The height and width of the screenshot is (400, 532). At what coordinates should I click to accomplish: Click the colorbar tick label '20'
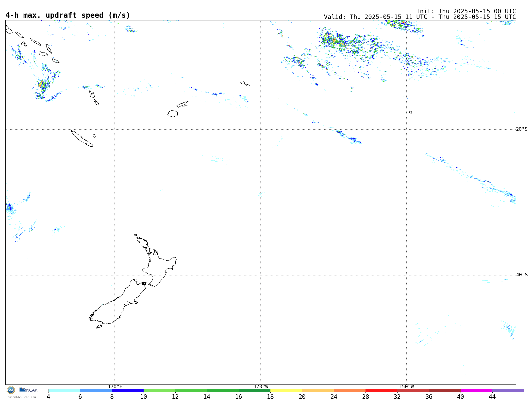tap(302, 397)
